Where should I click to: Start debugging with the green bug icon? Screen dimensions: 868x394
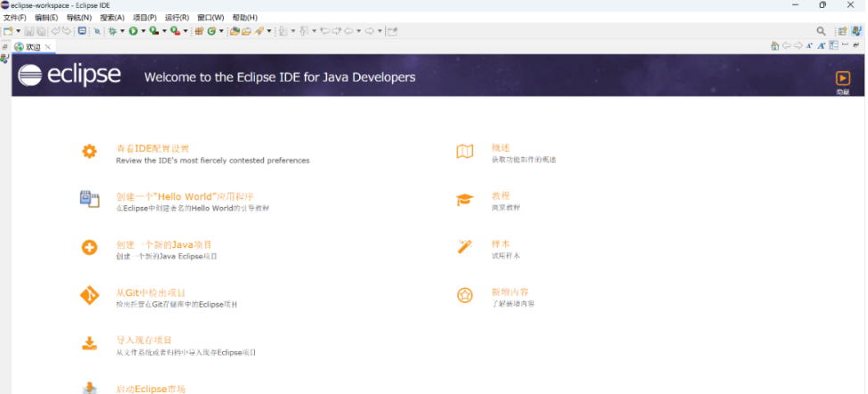click(x=112, y=31)
